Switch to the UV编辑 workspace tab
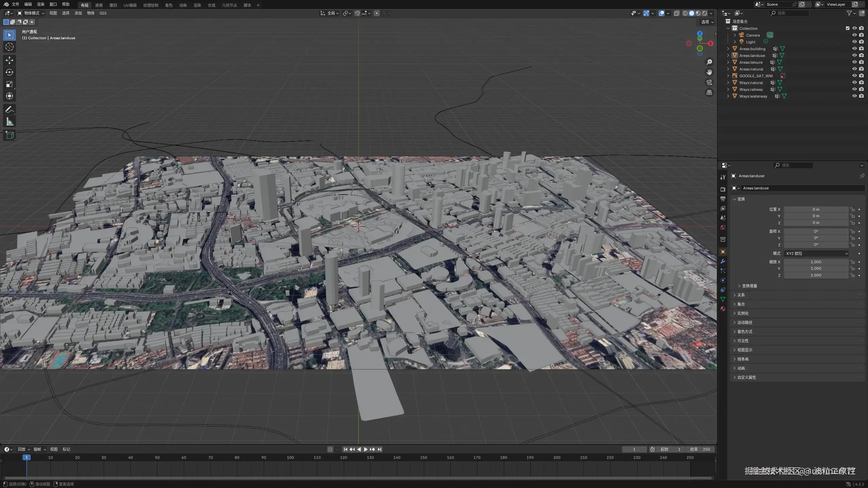 130,5
